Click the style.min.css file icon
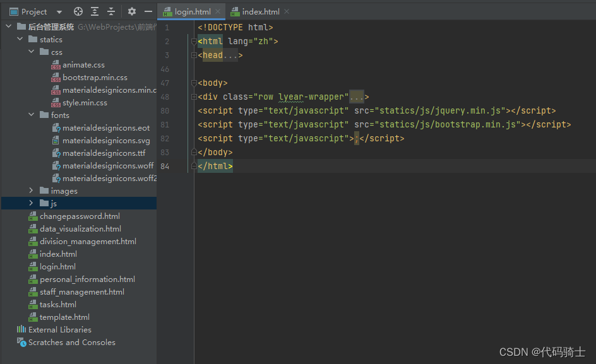Image resolution: width=596 pixels, height=364 pixels. [56, 103]
